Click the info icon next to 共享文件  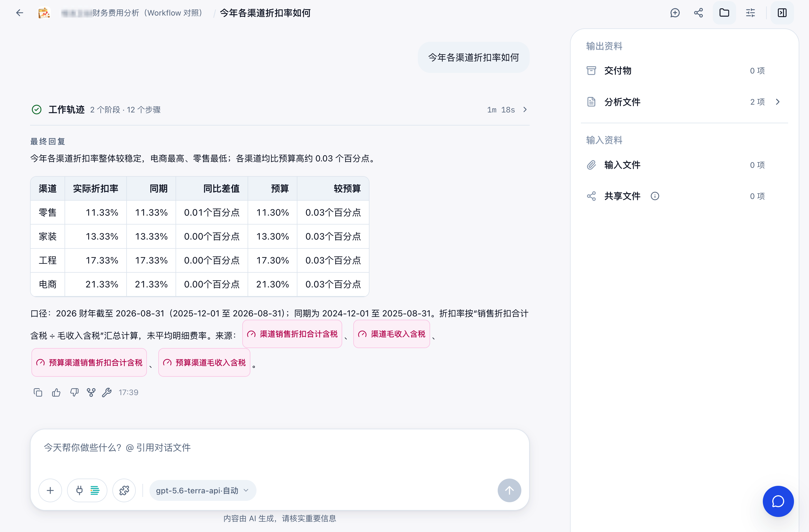pyautogui.click(x=655, y=196)
